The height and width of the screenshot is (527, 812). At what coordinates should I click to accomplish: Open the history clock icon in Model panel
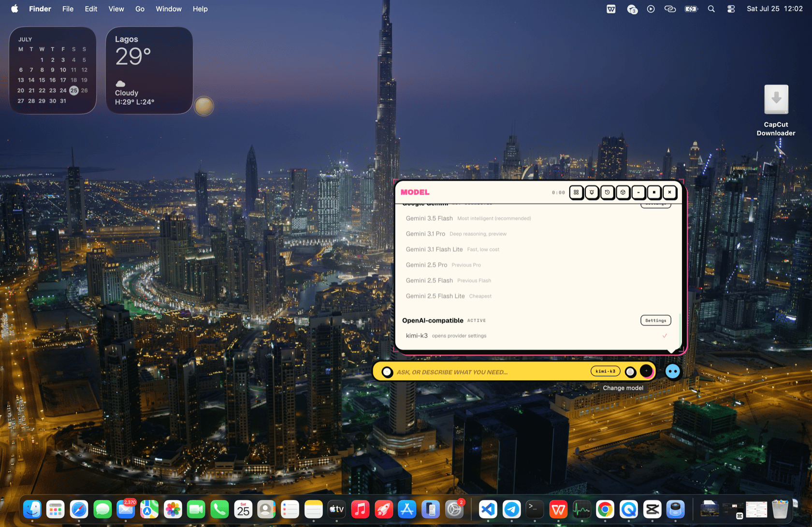point(608,192)
